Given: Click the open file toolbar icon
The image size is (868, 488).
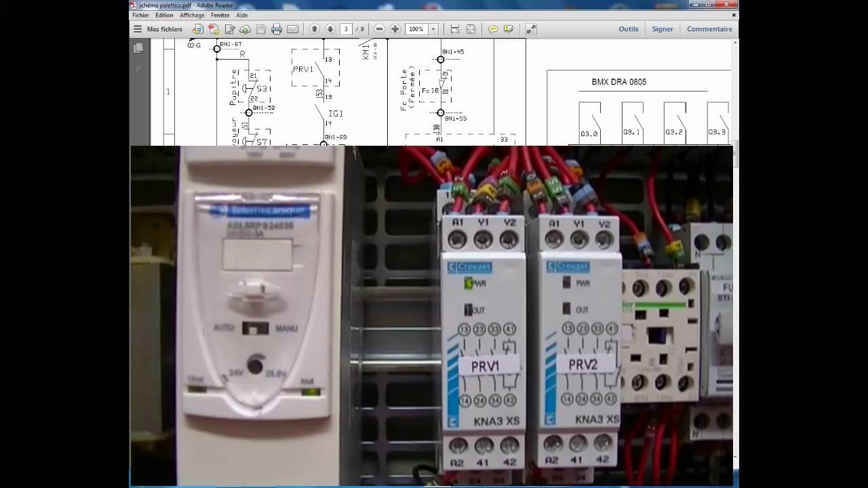Looking at the screenshot, I should pos(197,29).
